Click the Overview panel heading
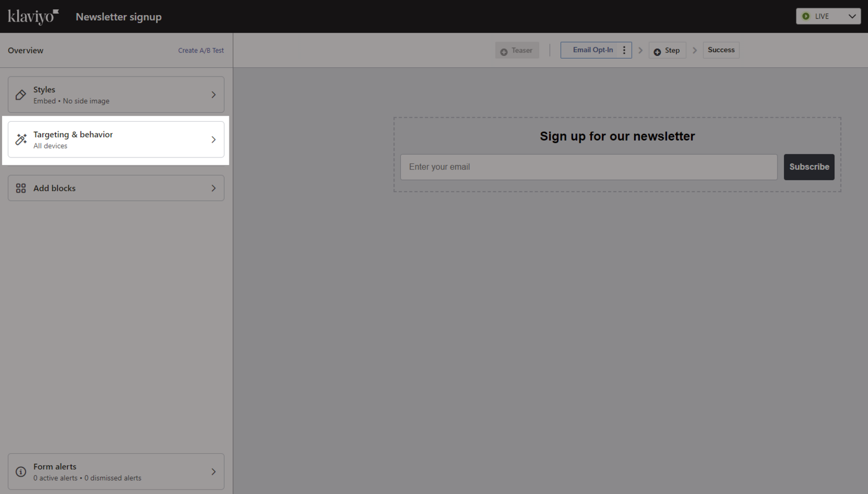The width and height of the screenshot is (868, 494). [25, 50]
